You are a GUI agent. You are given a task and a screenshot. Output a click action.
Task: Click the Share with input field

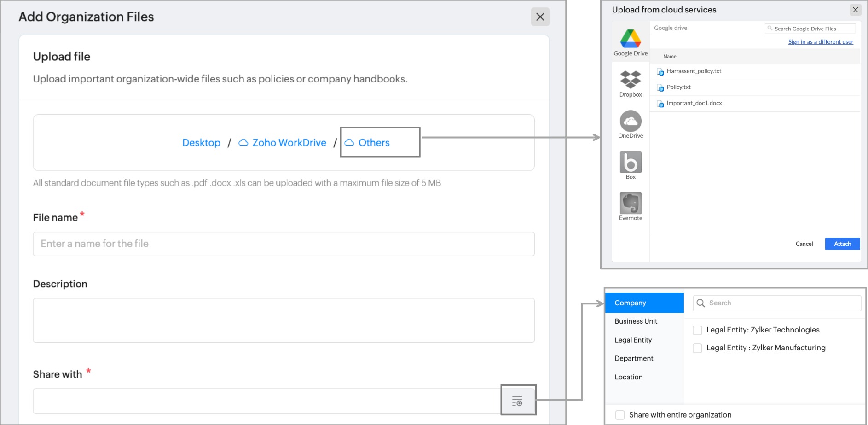pos(267,401)
